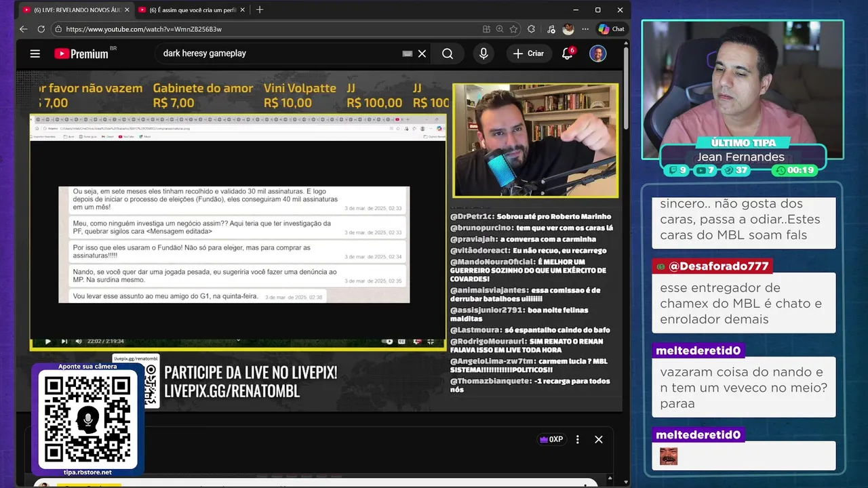Close the panel with the X beside 0XP
Image resolution: width=868 pixels, height=488 pixels.
[x=599, y=439]
